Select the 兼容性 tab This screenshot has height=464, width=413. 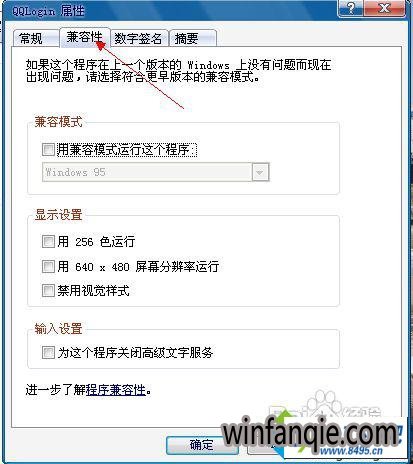84,37
